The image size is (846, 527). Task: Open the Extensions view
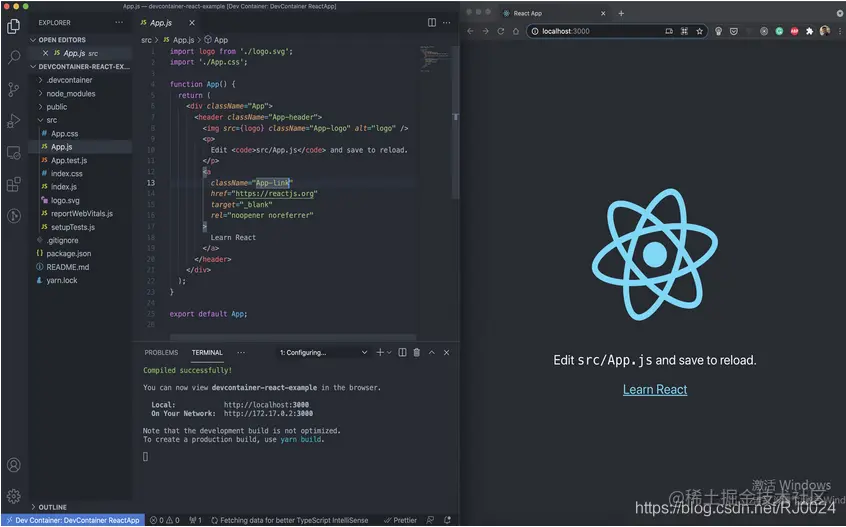[x=14, y=184]
